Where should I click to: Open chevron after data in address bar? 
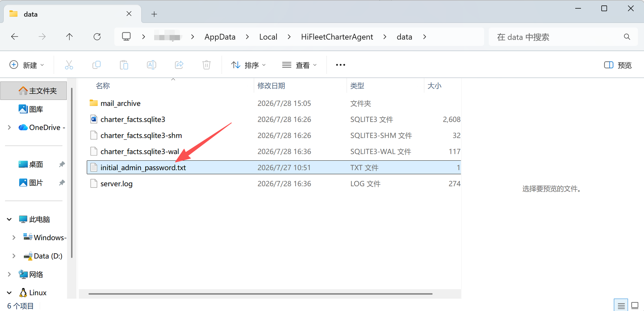tap(425, 37)
